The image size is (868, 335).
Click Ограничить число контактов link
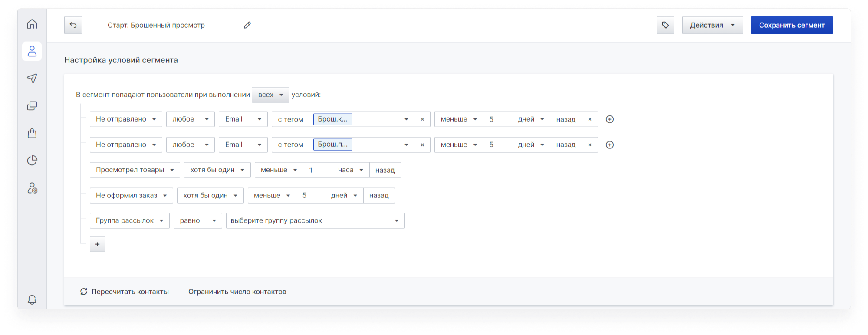(237, 292)
